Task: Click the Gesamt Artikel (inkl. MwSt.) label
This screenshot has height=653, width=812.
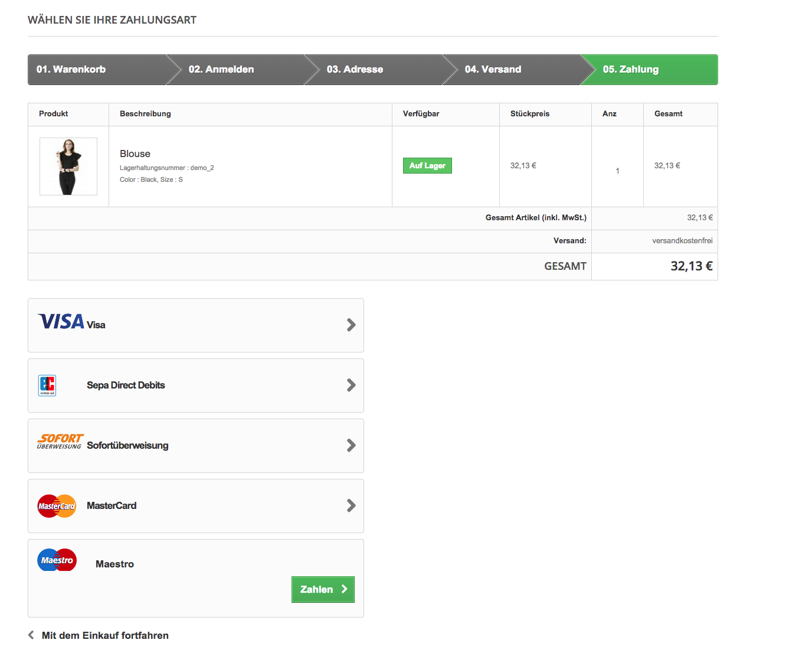Action: point(536,217)
